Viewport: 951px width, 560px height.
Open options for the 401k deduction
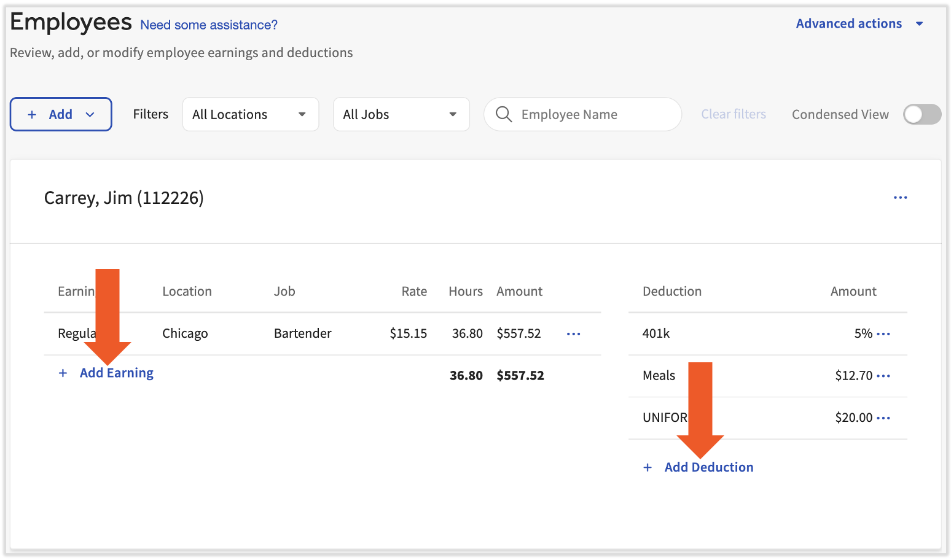pyautogui.click(x=884, y=333)
